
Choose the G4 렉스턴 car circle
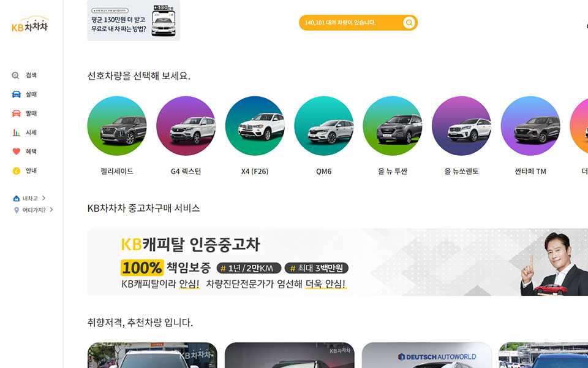pos(186,126)
